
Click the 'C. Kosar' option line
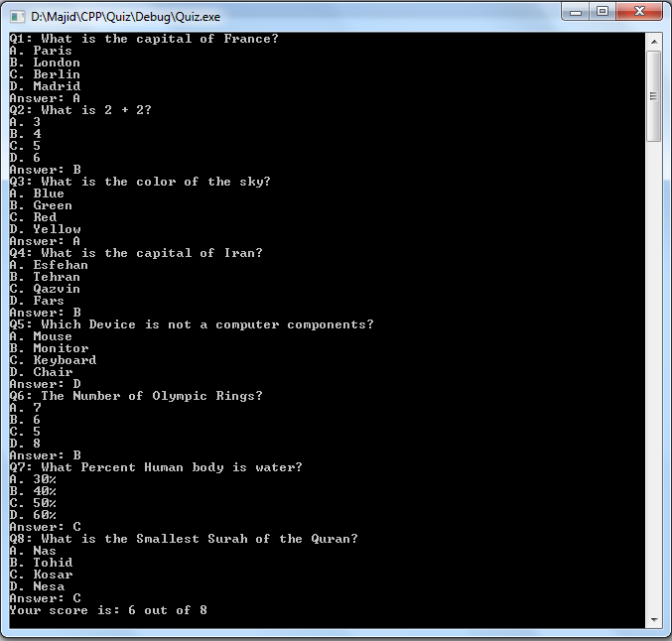click(x=41, y=575)
